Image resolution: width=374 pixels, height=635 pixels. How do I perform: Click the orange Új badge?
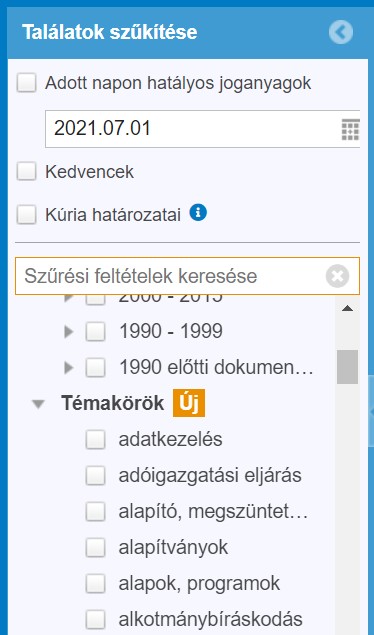click(189, 403)
